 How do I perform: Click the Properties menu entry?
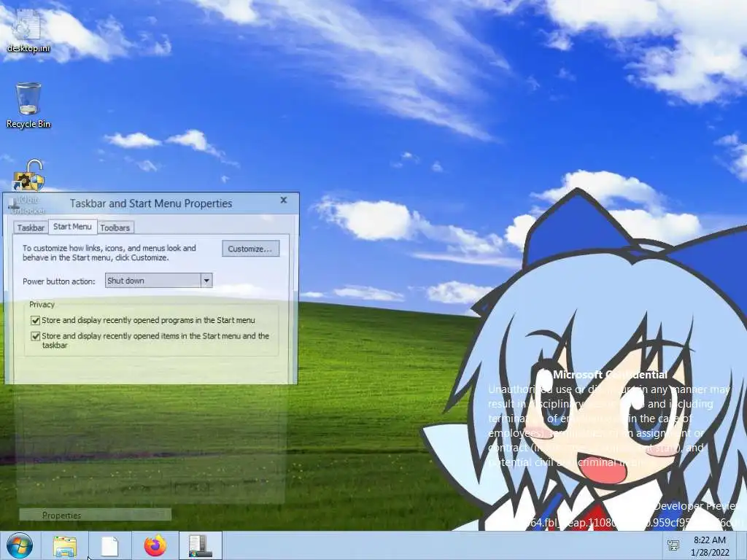pyautogui.click(x=96, y=515)
